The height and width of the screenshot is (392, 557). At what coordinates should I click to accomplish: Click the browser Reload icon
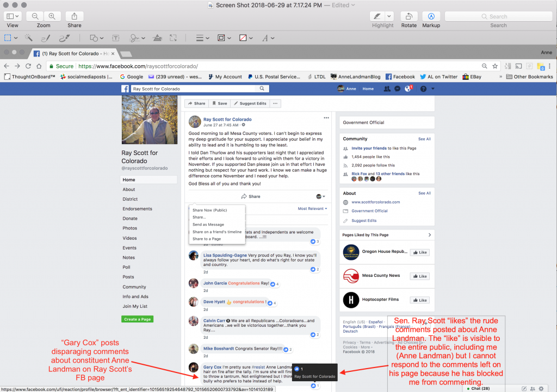28,66
